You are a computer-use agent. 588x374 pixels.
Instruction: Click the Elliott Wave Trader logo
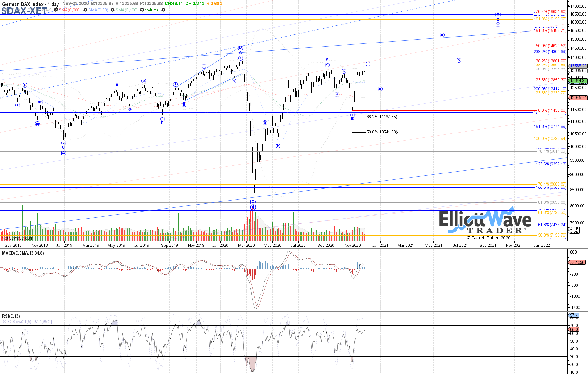coord(485,220)
